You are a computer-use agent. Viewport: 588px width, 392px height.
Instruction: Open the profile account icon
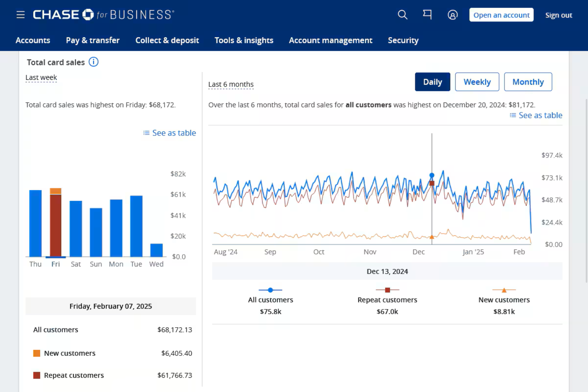tap(453, 15)
